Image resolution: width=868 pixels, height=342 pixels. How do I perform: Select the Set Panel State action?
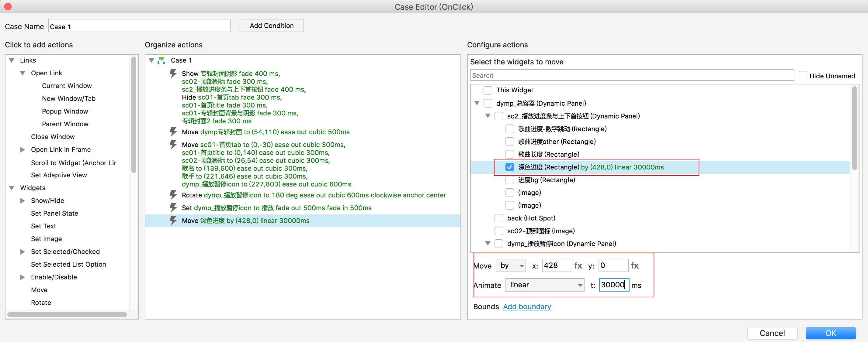point(54,214)
